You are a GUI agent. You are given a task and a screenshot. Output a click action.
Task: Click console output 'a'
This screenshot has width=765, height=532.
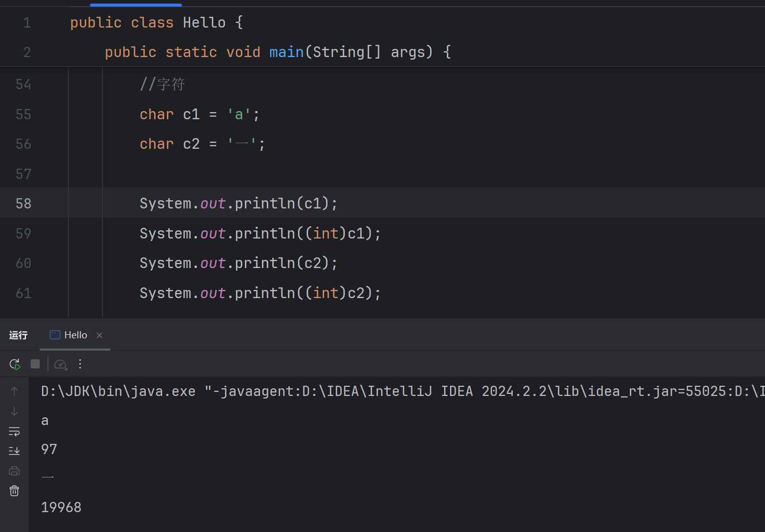click(x=45, y=420)
